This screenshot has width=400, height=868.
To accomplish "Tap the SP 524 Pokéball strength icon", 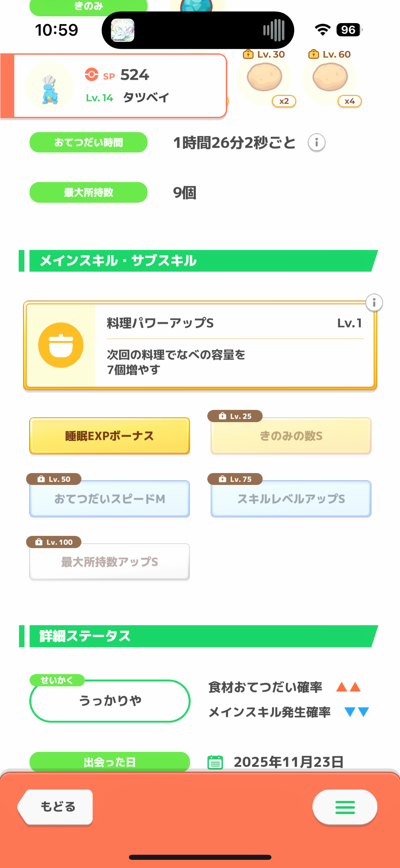I will pos(92,74).
